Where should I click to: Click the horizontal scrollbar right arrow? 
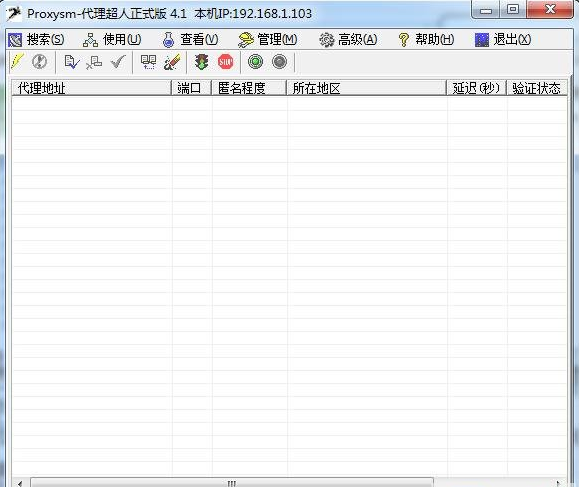tap(558, 483)
